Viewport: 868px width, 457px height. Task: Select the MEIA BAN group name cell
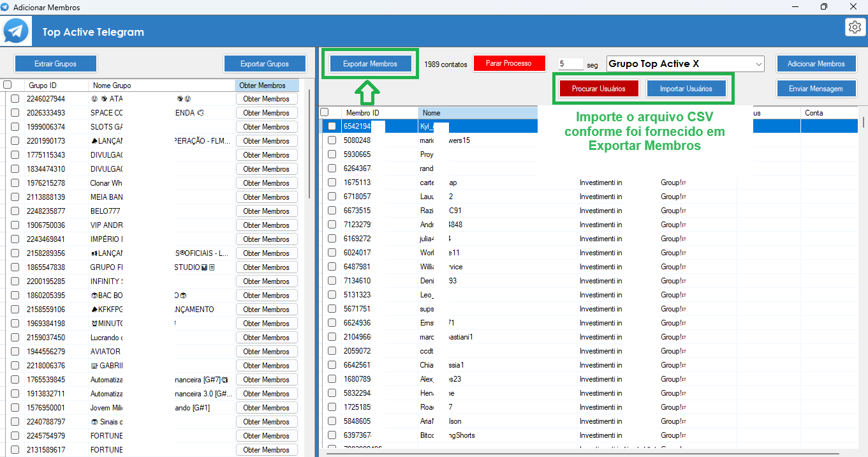pyautogui.click(x=107, y=197)
